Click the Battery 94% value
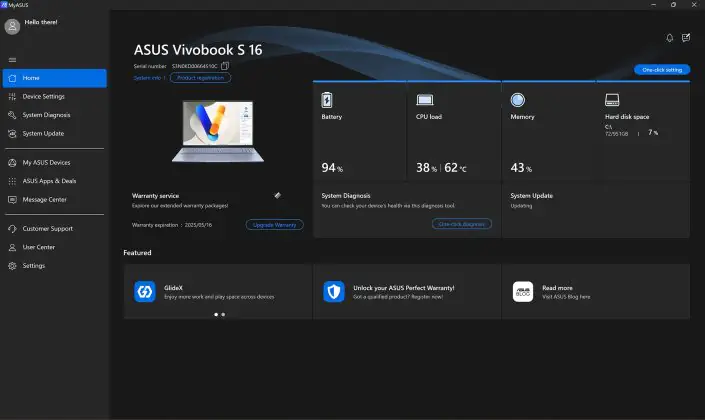705x420 pixels. click(332, 168)
